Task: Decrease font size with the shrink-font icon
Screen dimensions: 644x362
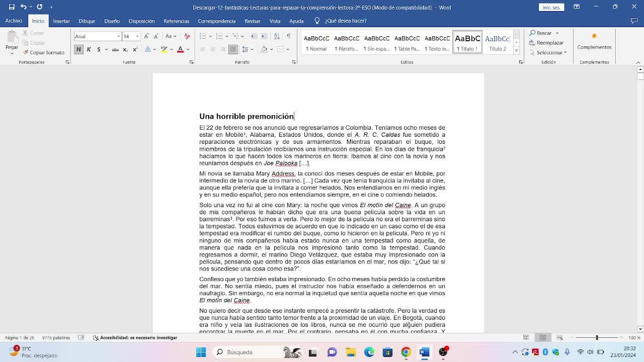Action: [156, 36]
